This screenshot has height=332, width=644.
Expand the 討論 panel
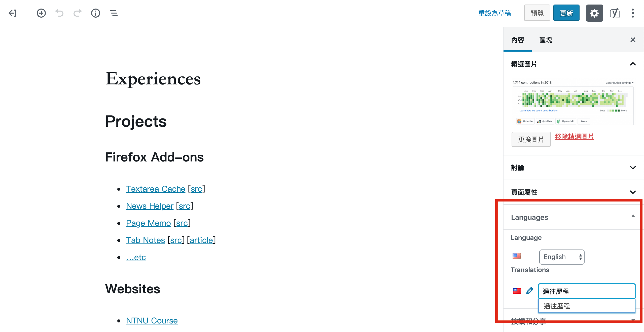pyautogui.click(x=633, y=168)
